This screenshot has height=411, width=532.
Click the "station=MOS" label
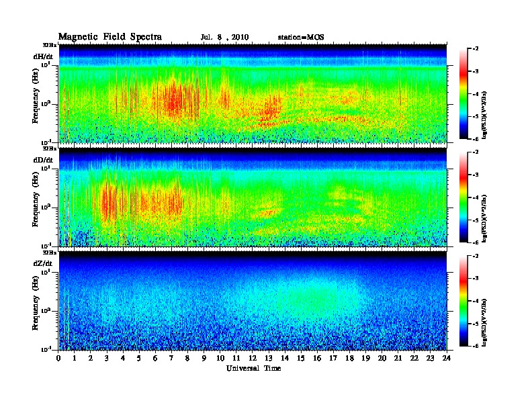tap(301, 38)
